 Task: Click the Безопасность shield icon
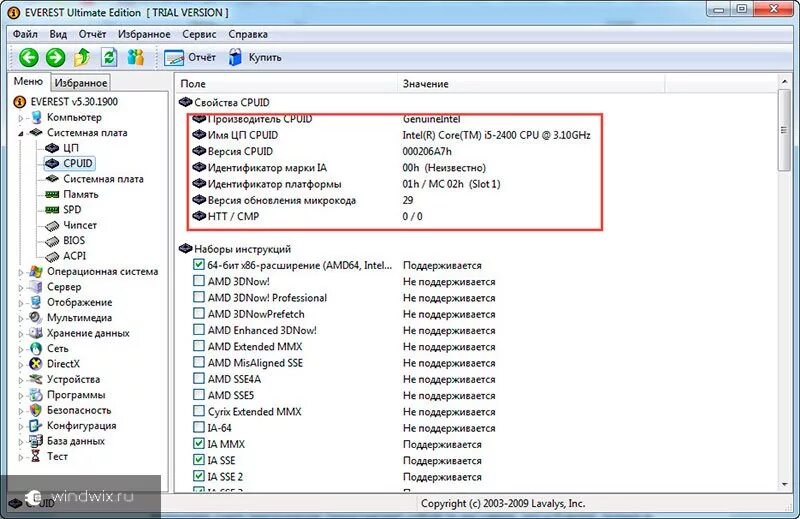pyautogui.click(x=36, y=410)
